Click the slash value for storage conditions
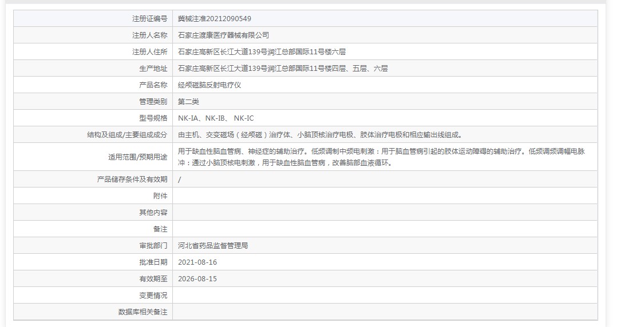Viewport: 644px width, 327px height. 180,180
